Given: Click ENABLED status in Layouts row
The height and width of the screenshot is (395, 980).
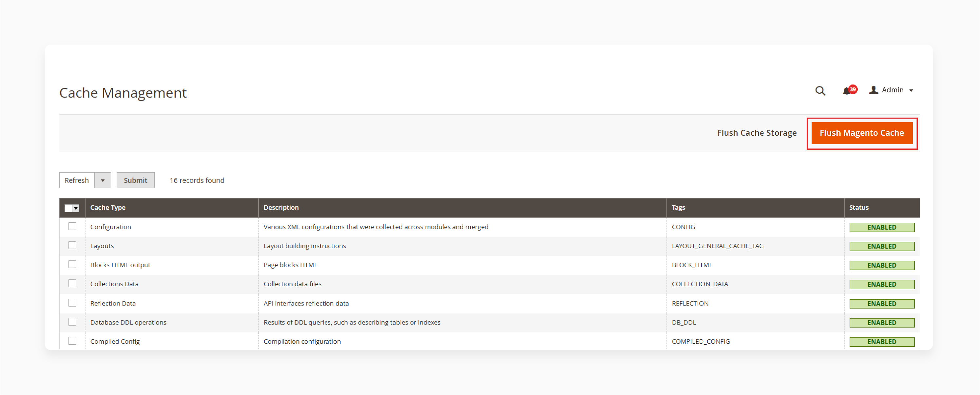Looking at the screenshot, I should point(882,246).
